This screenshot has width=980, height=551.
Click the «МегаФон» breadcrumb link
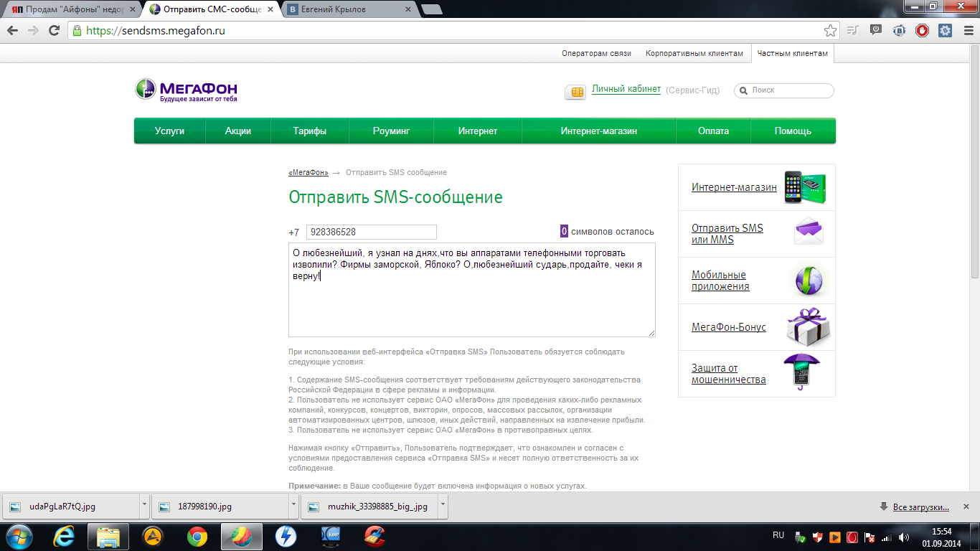point(308,173)
